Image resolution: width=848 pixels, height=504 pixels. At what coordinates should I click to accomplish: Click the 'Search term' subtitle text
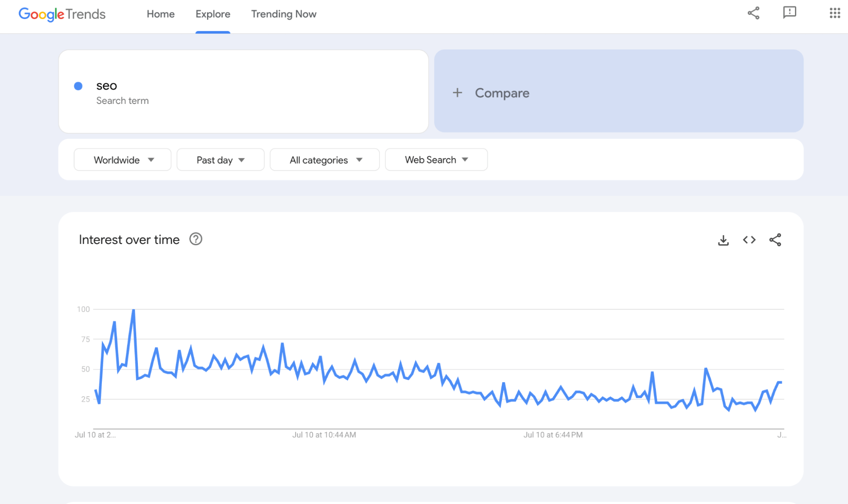(122, 101)
